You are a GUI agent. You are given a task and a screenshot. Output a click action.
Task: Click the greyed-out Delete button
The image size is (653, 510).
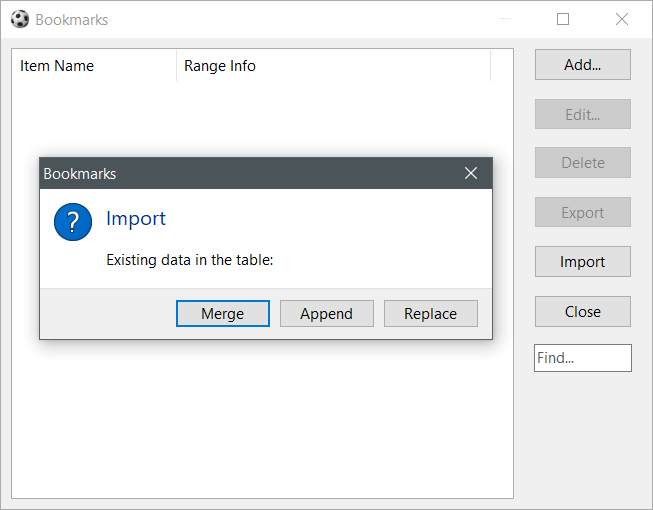(583, 162)
